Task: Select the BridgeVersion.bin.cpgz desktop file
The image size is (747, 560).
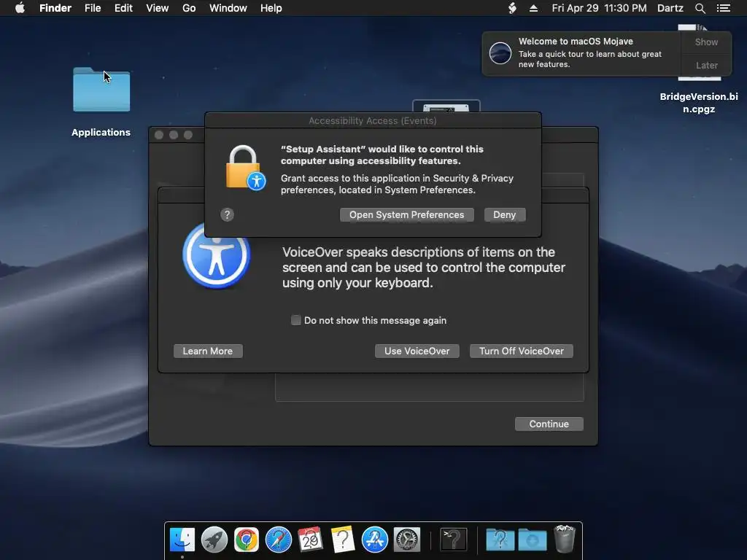Action: (x=698, y=102)
